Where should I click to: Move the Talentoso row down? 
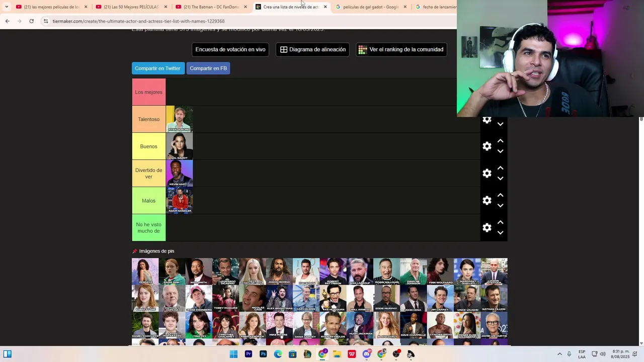click(500, 124)
